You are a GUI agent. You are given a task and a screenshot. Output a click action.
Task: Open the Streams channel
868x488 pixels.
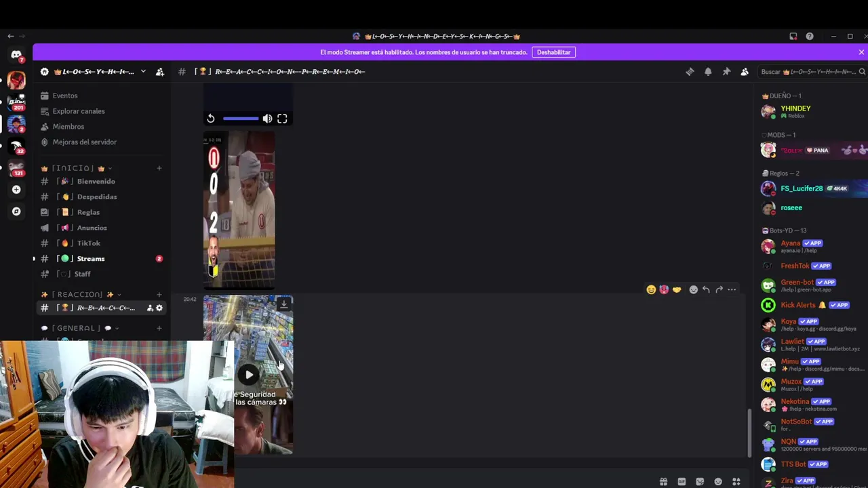102,259
